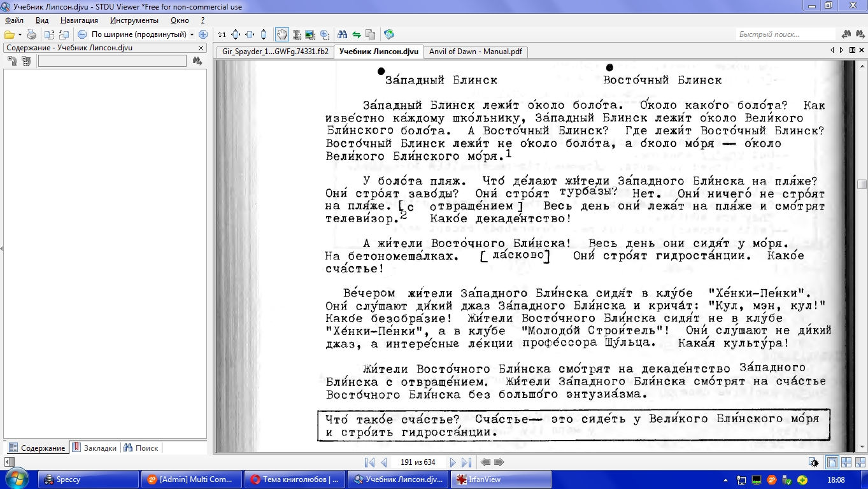868x489 pixels.
Task: Activate the Hand tool
Action: tap(281, 34)
